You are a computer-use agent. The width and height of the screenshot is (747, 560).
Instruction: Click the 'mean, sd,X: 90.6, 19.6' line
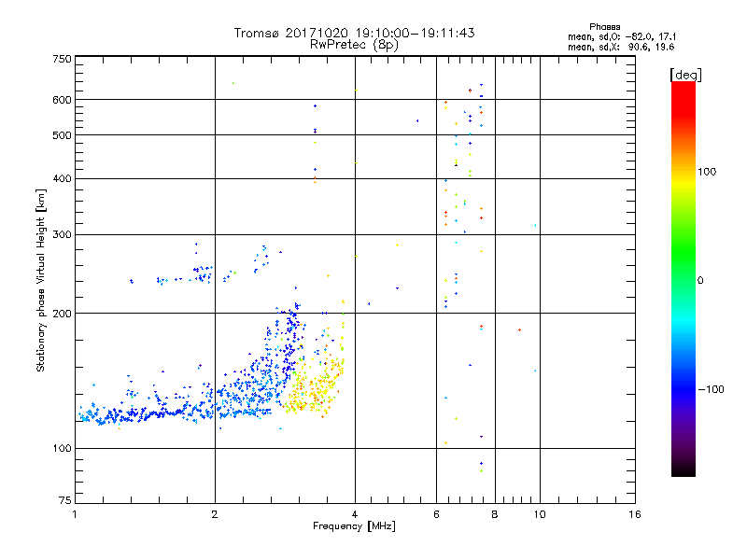[x=621, y=47]
